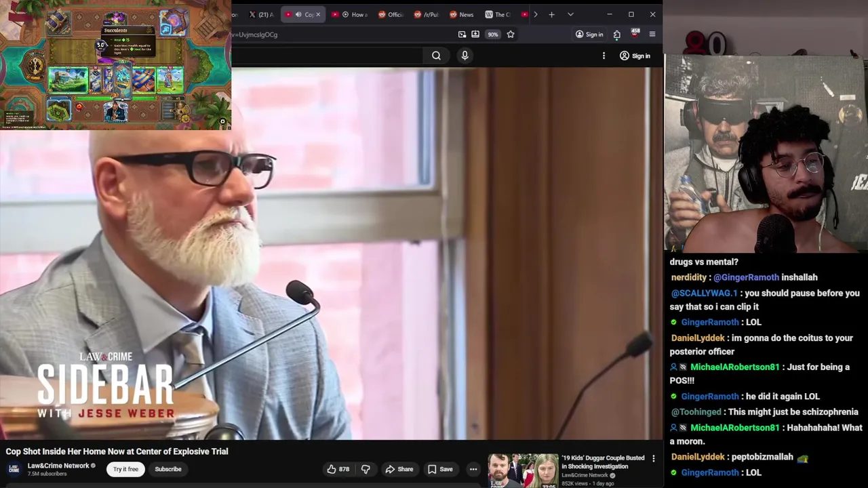Click nerdidity username in chat

[689, 277]
